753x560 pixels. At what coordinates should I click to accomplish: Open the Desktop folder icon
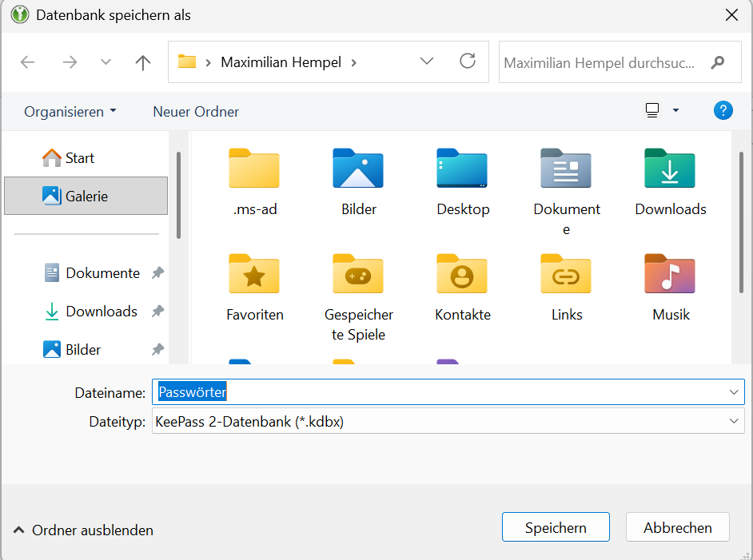462,169
